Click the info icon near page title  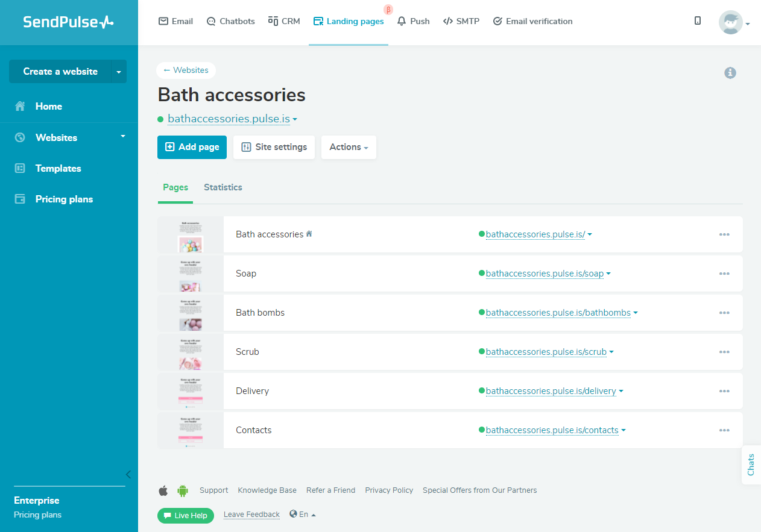(x=730, y=73)
